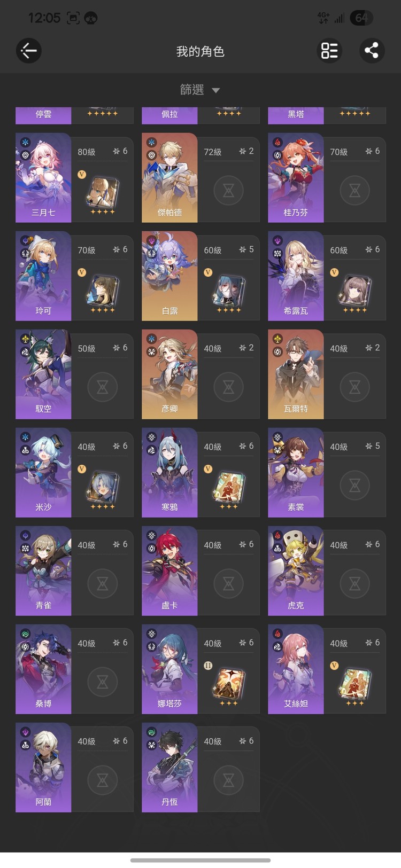Tap the share icon
This screenshot has width=401, height=868.
click(x=372, y=51)
